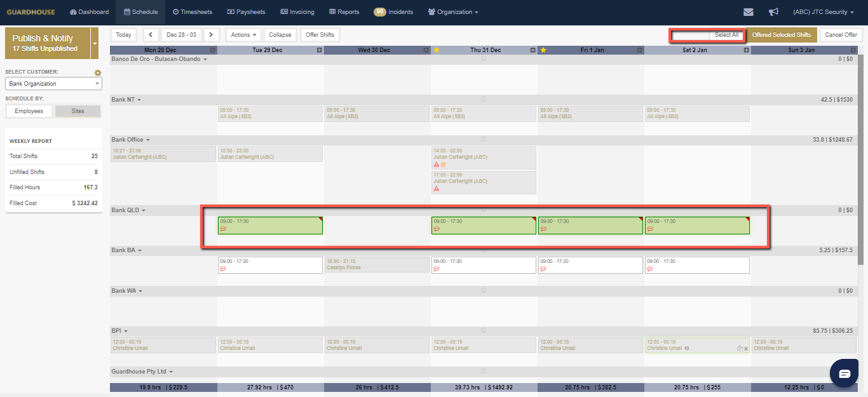This screenshot has width=868, height=397.
Task: Open the BPI site dropdown
Action: coord(126,331)
